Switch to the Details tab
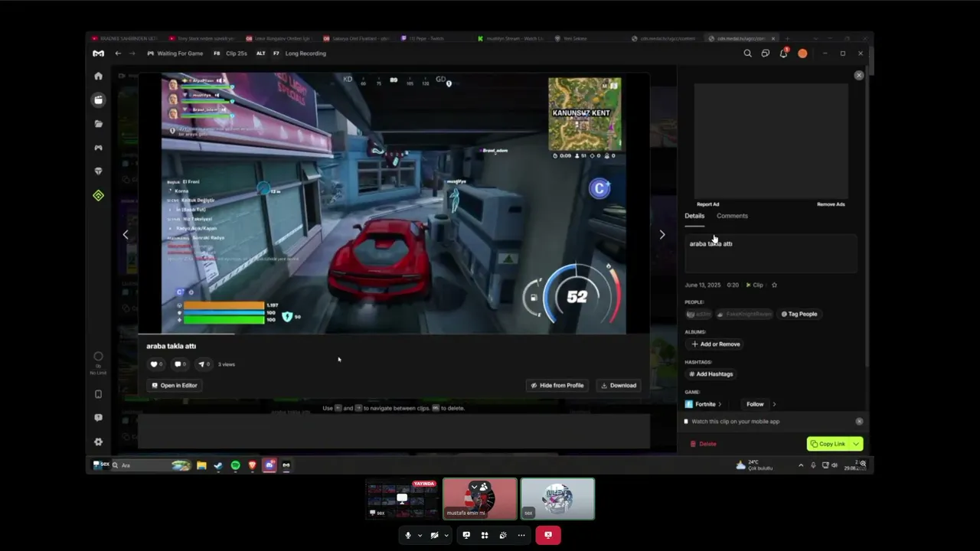The height and width of the screenshot is (551, 980). point(694,216)
